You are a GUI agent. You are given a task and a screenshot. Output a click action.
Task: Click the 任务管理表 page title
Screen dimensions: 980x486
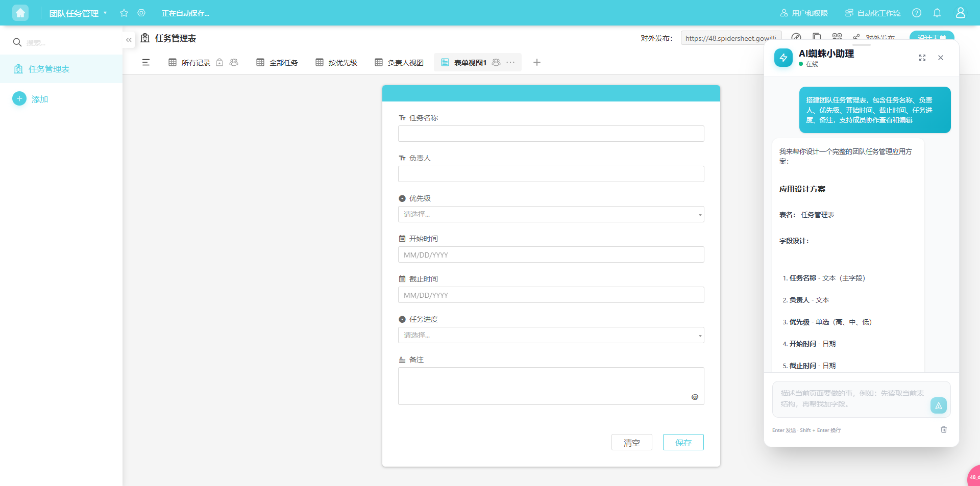click(x=176, y=38)
